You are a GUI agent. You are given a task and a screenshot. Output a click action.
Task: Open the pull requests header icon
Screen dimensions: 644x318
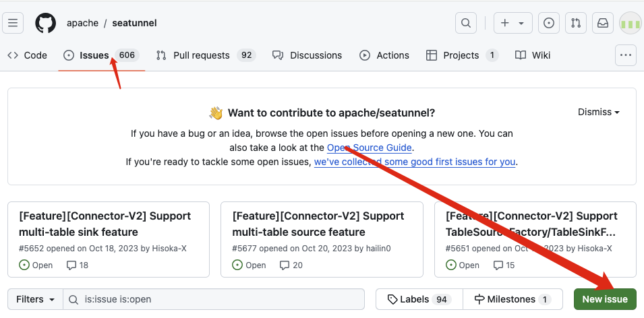point(576,23)
